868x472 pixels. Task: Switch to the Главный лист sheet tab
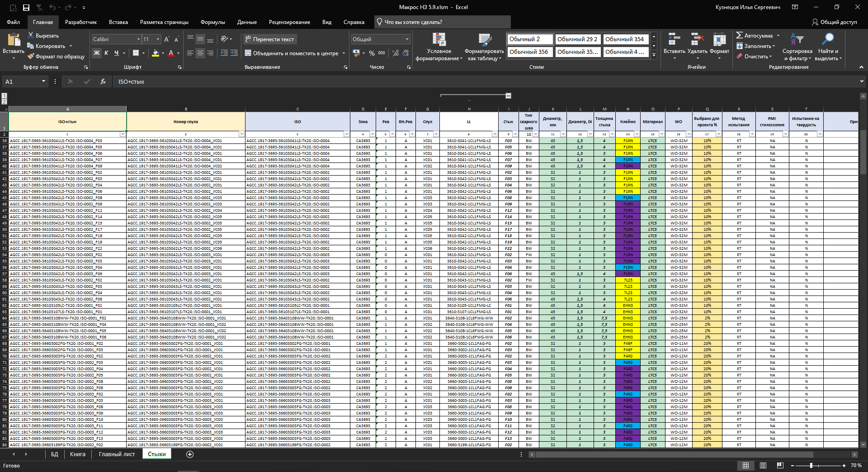coord(117,454)
